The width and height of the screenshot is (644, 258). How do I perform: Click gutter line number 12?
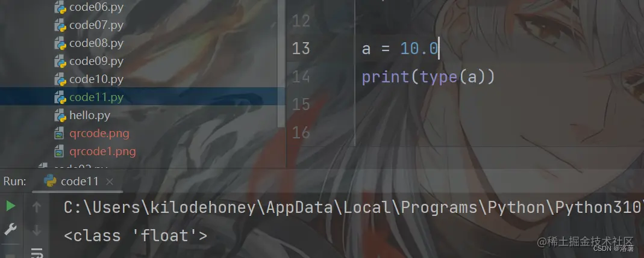pyautogui.click(x=301, y=20)
